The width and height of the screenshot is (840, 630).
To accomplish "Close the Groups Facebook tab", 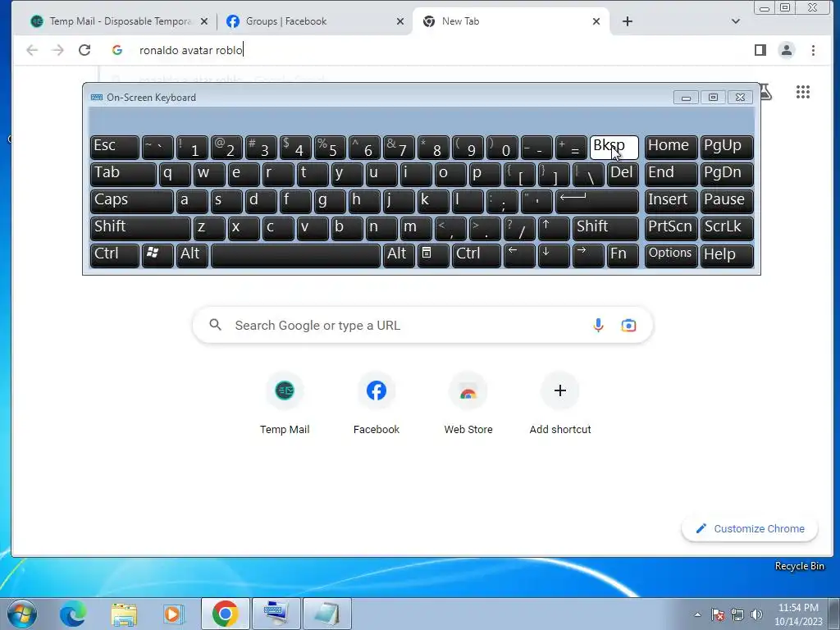I will [x=400, y=21].
